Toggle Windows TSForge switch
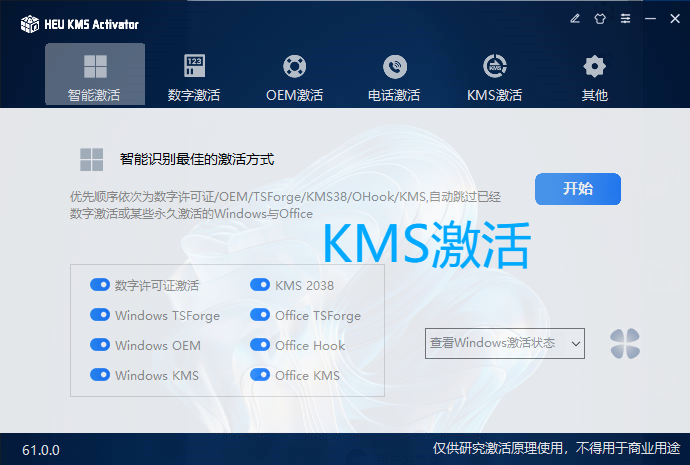 tap(100, 315)
